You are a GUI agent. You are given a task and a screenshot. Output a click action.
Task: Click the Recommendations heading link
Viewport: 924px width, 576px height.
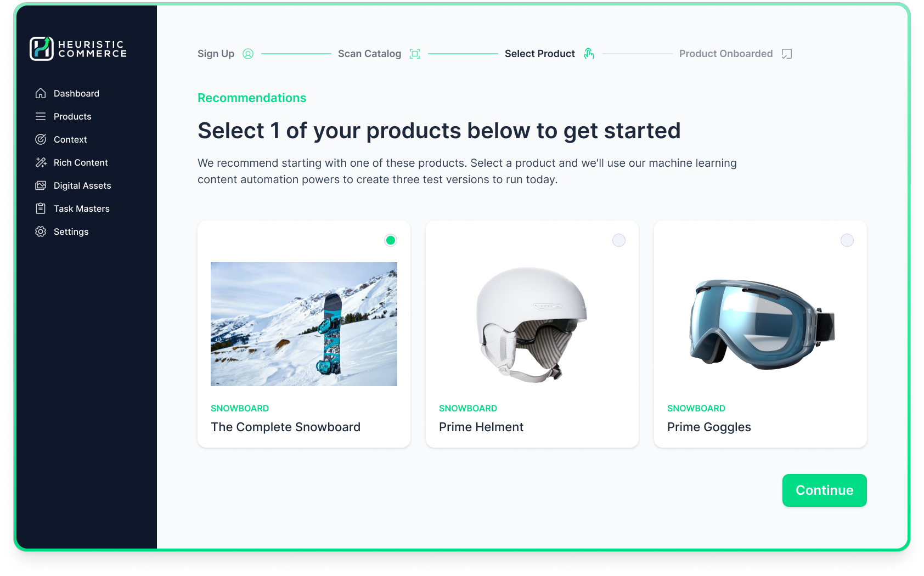tap(252, 98)
